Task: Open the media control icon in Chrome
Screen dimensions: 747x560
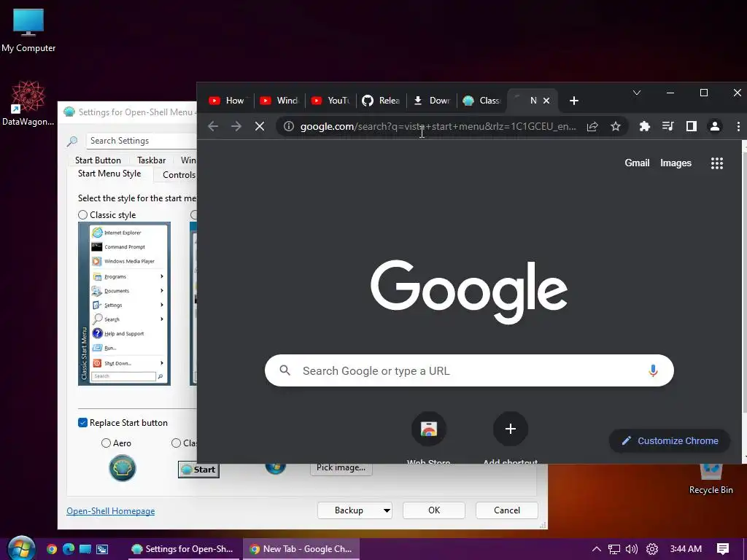Action: tap(668, 126)
